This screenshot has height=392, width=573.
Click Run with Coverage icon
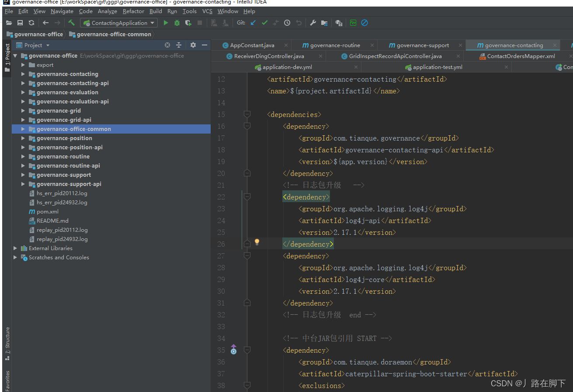tap(188, 23)
